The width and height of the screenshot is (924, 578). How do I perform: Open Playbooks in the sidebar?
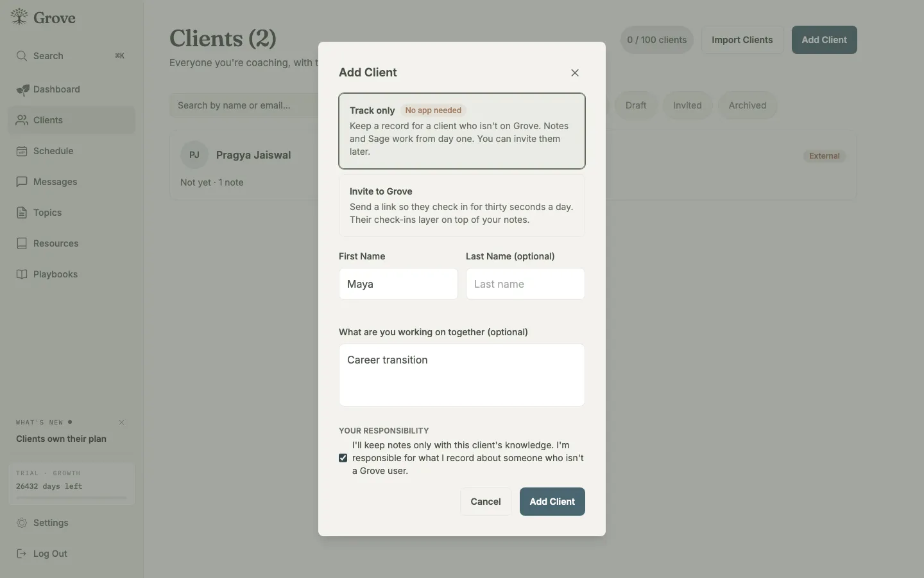click(72, 274)
